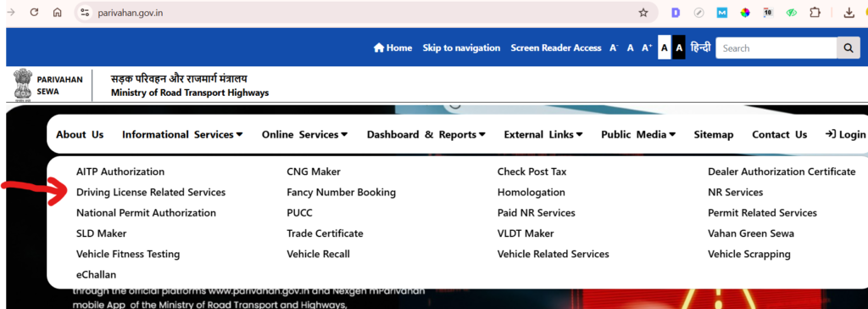Switch language to हिन्दी

pos(700,48)
